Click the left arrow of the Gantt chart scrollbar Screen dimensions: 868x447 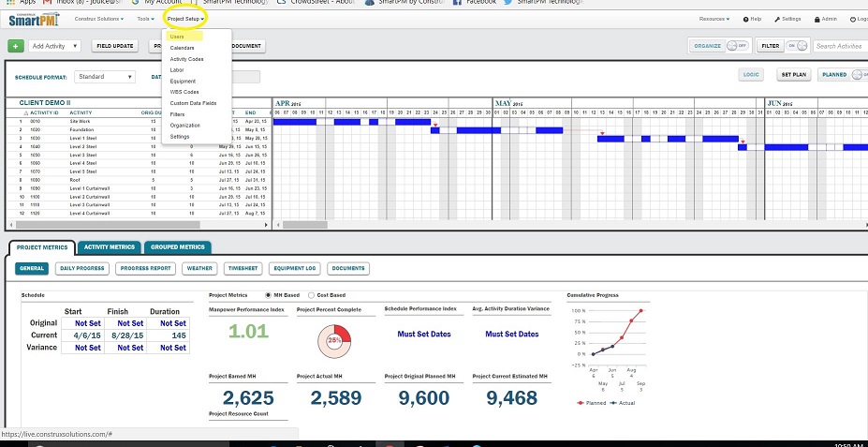[278, 225]
